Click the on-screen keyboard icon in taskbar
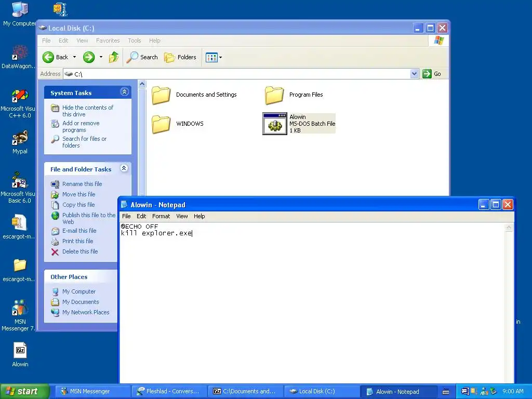Viewport: 532px width, 399px height. 446,392
